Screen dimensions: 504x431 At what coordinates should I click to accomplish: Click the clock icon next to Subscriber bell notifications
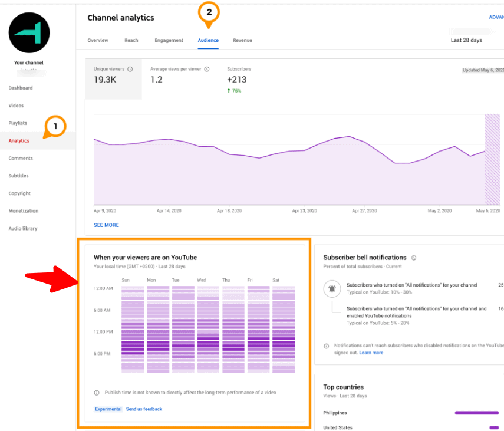[x=414, y=258]
